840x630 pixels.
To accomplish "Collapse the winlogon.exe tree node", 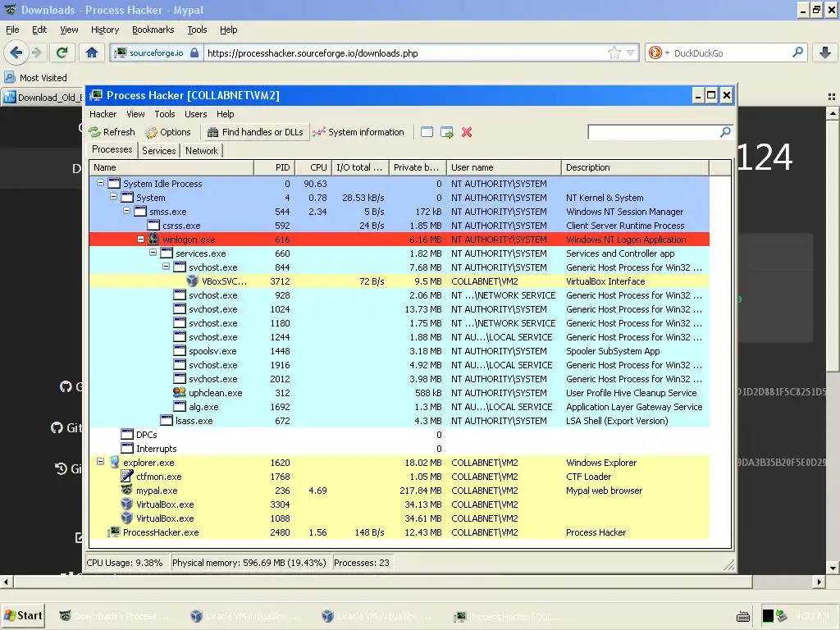I will pyautogui.click(x=140, y=240).
